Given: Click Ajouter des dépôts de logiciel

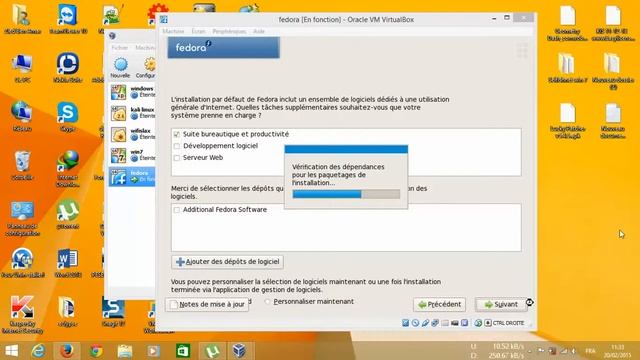Looking at the screenshot, I should pos(227,262).
